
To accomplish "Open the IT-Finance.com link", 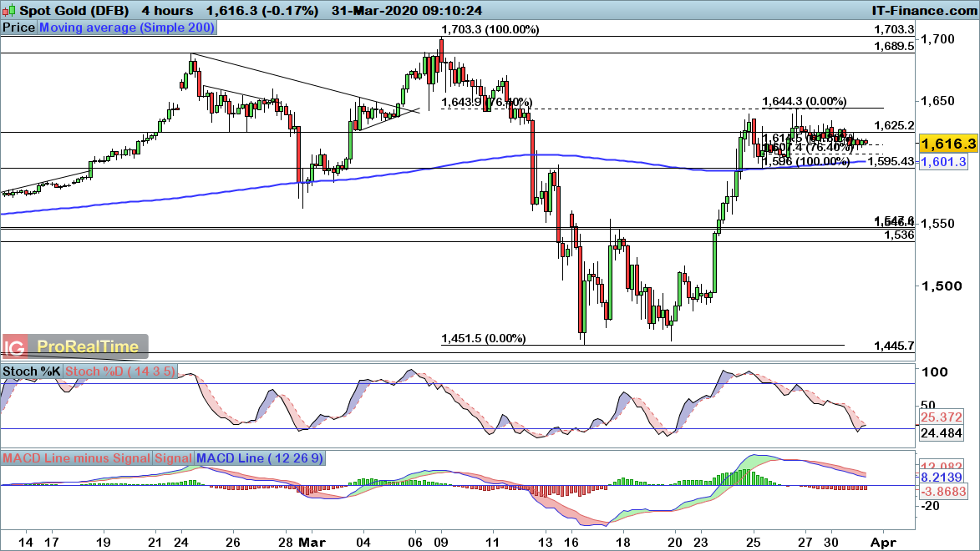I will 924,11.
